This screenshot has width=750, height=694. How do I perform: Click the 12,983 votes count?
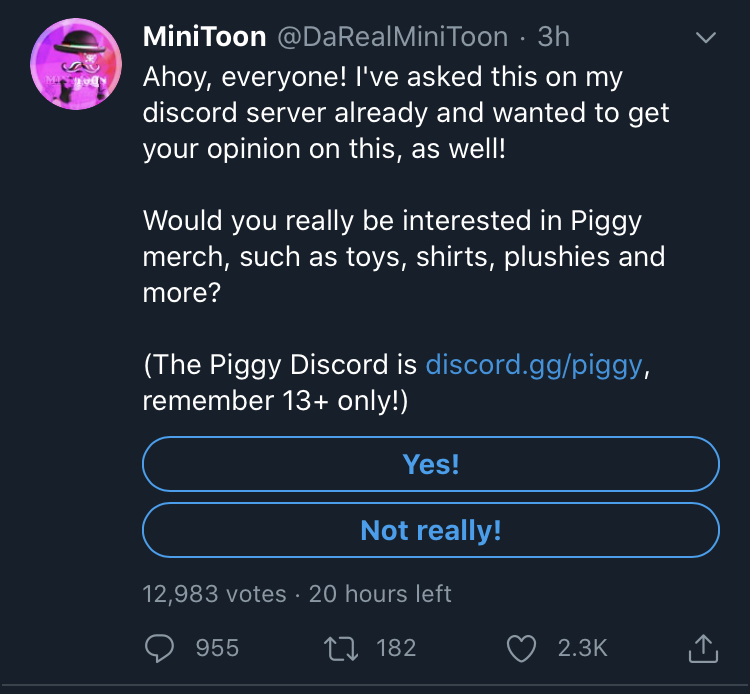[215, 593]
